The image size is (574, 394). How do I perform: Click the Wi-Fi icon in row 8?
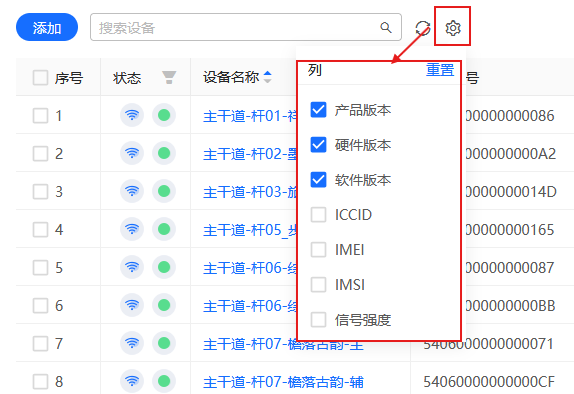click(x=132, y=381)
